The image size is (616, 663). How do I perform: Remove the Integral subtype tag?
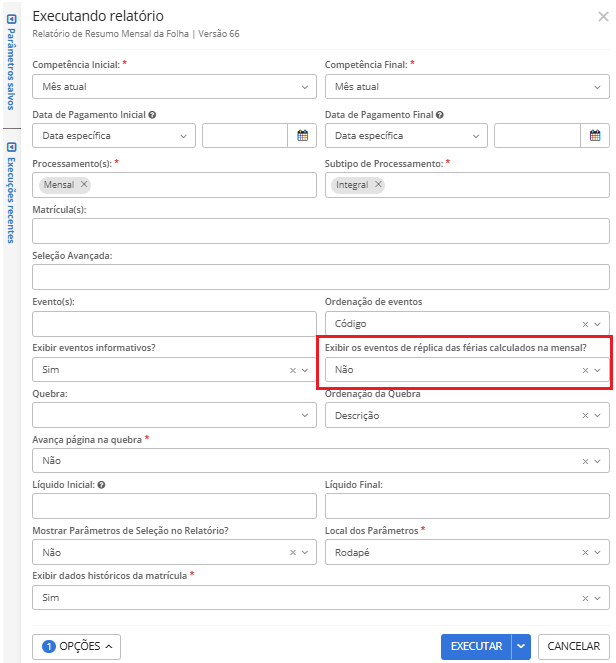pos(378,185)
